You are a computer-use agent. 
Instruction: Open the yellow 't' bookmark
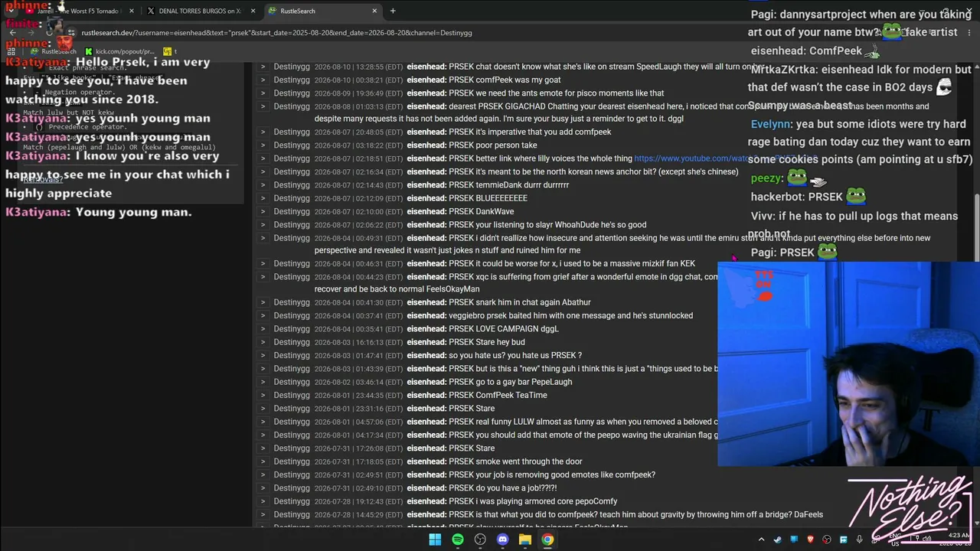click(x=169, y=51)
